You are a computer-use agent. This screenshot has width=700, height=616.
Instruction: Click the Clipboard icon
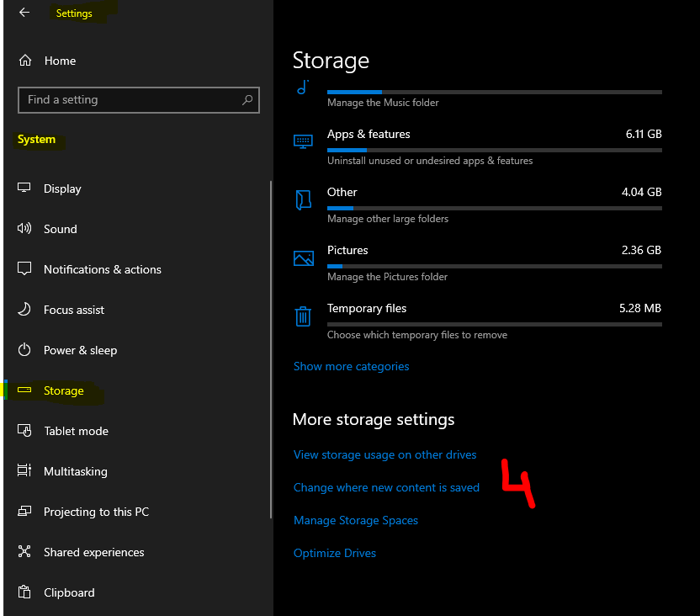(24, 592)
